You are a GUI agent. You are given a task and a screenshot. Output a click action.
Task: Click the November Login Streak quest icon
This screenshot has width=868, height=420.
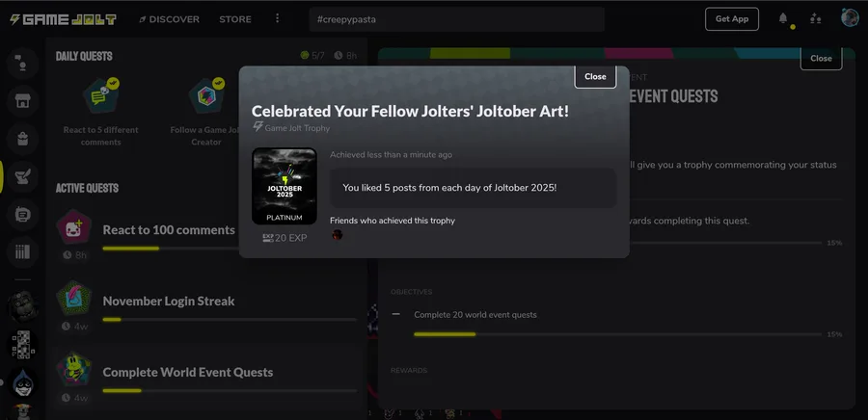point(74,299)
